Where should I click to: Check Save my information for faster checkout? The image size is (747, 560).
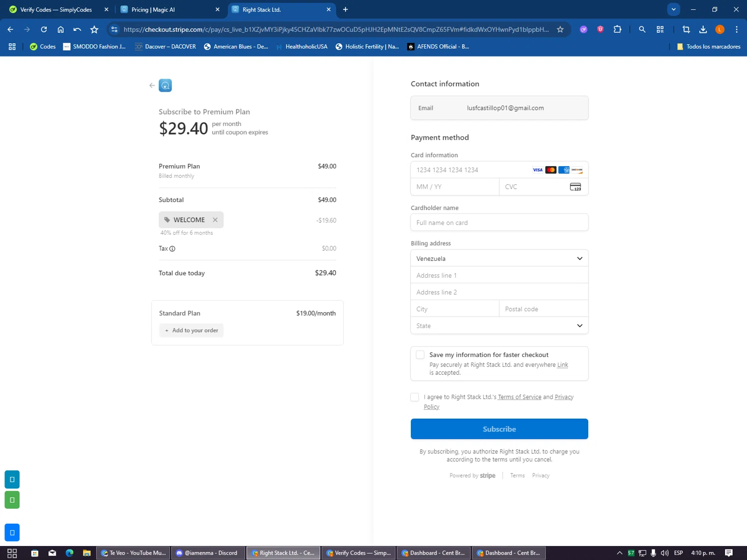(420, 355)
